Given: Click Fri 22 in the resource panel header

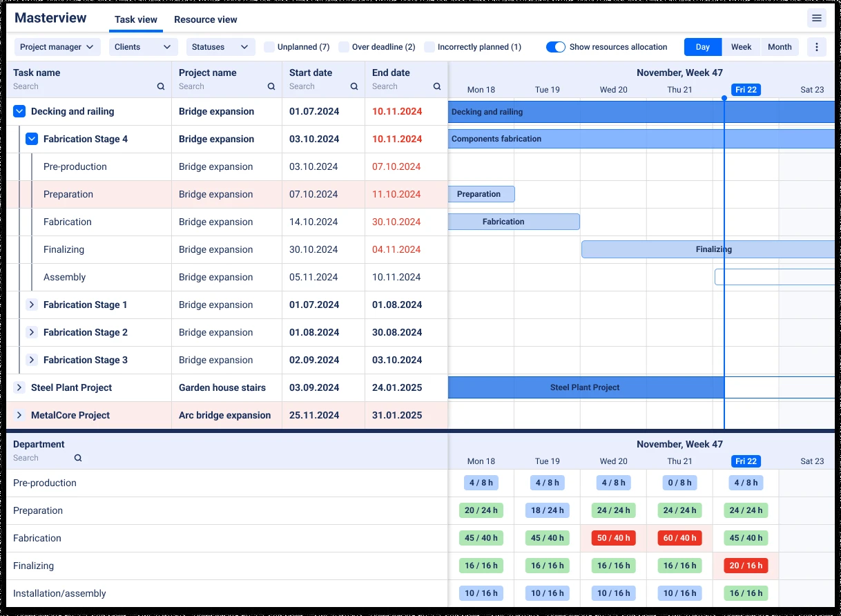Looking at the screenshot, I should (x=746, y=461).
